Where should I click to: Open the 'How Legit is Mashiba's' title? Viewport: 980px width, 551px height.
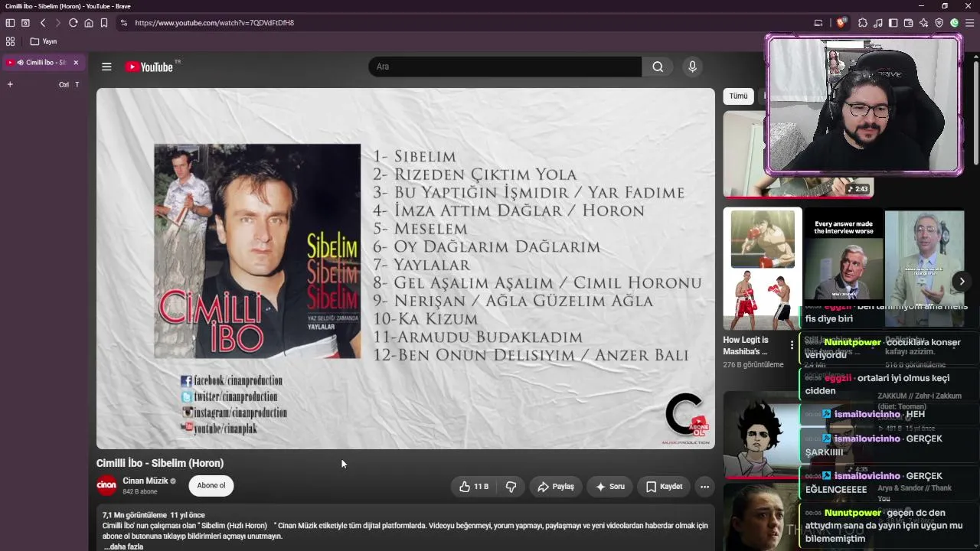point(745,345)
